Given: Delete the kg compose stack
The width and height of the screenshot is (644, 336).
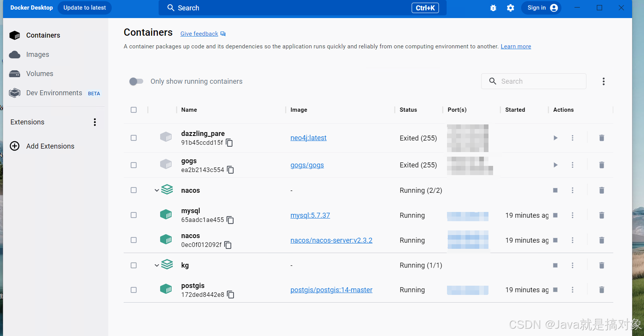Looking at the screenshot, I should pos(602,265).
